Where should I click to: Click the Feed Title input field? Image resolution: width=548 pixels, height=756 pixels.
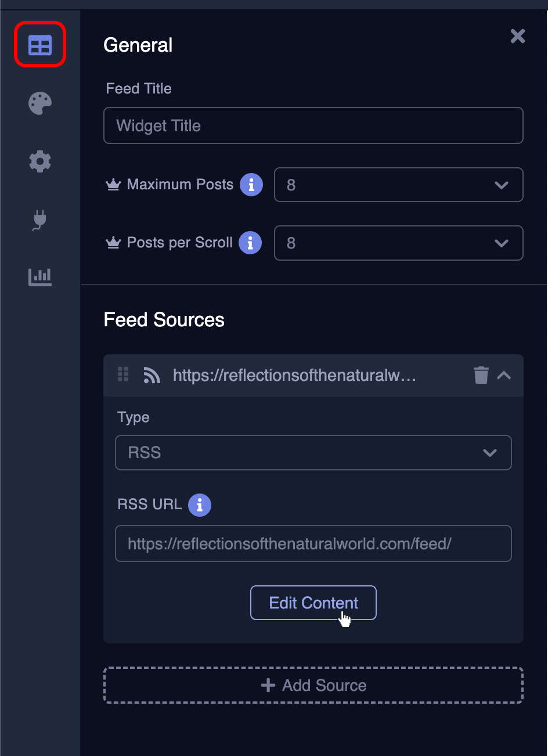313,125
